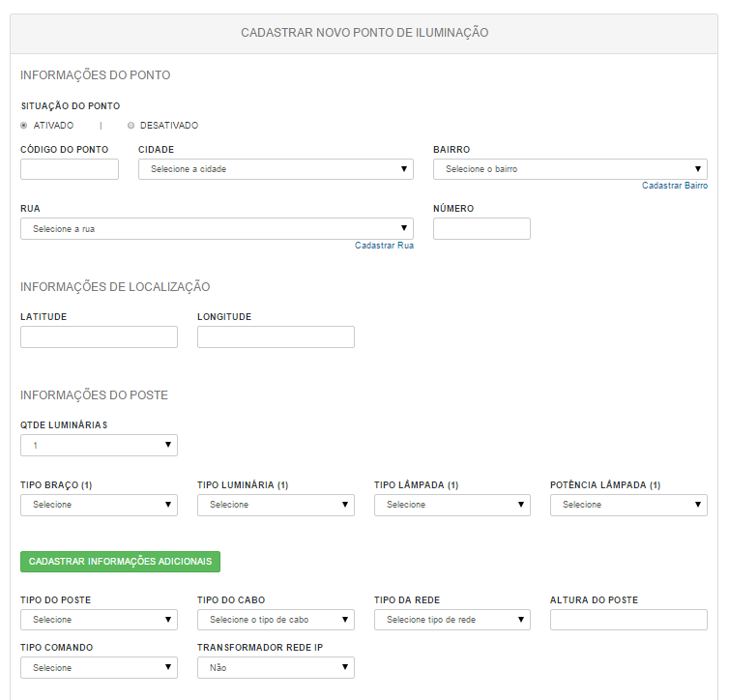Open the Rua dropdown

[x=217, y=229]
